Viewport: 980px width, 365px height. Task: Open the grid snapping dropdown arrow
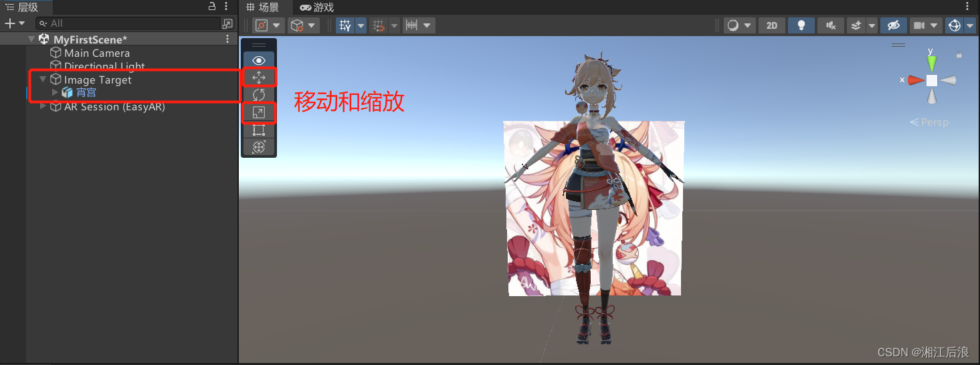tap(394, 25)
